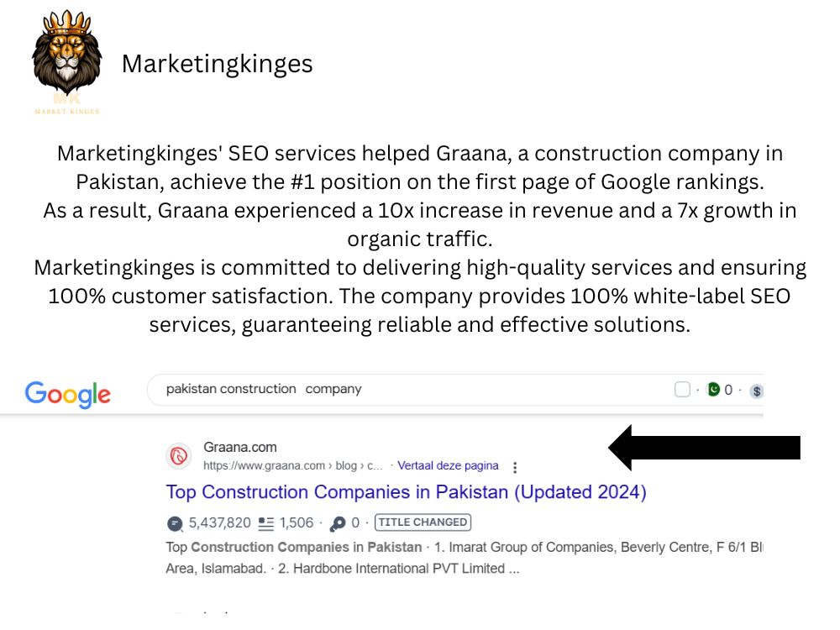Open Top Construction Companies in Pakistan result
Screen dimensions: 840x630
pos(406,491)
